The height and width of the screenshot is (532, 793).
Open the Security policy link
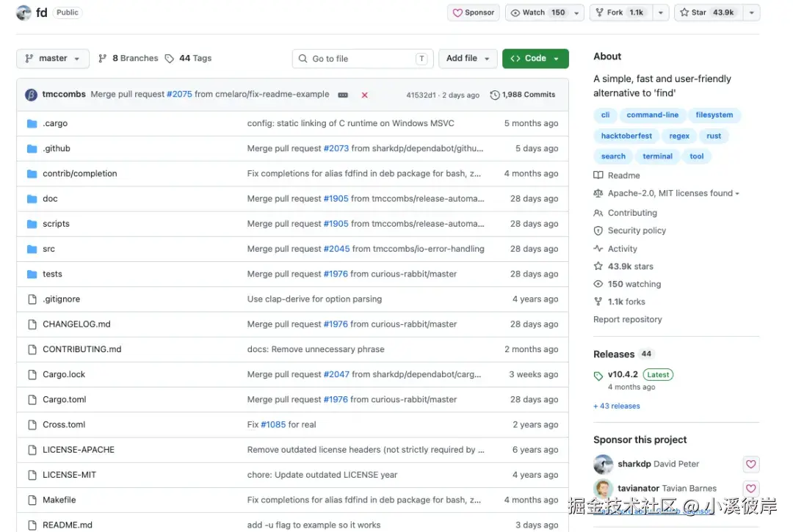coord(630,230)
